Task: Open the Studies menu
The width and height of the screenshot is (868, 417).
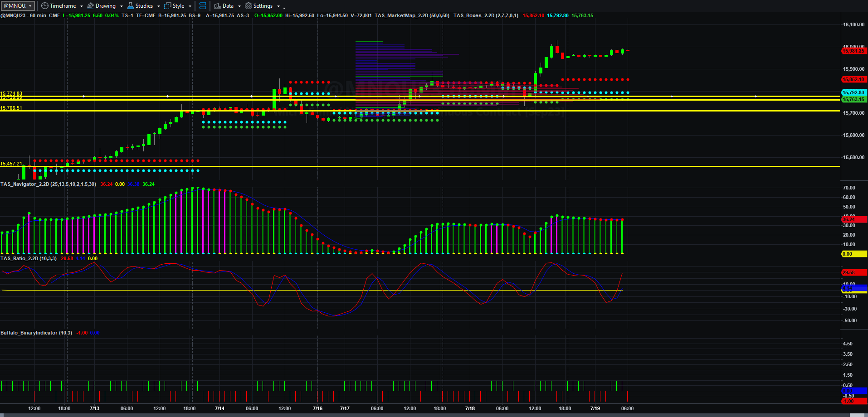Action: point(144,6)
